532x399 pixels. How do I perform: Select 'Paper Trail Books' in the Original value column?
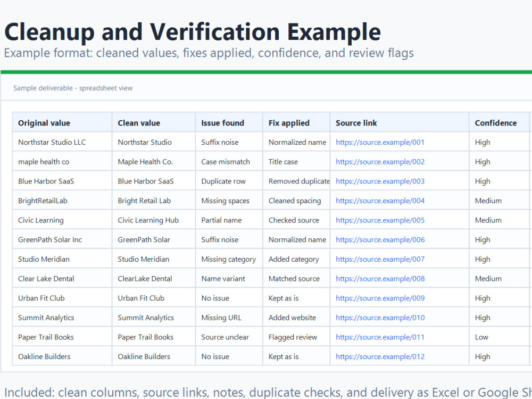click(62, 337)
